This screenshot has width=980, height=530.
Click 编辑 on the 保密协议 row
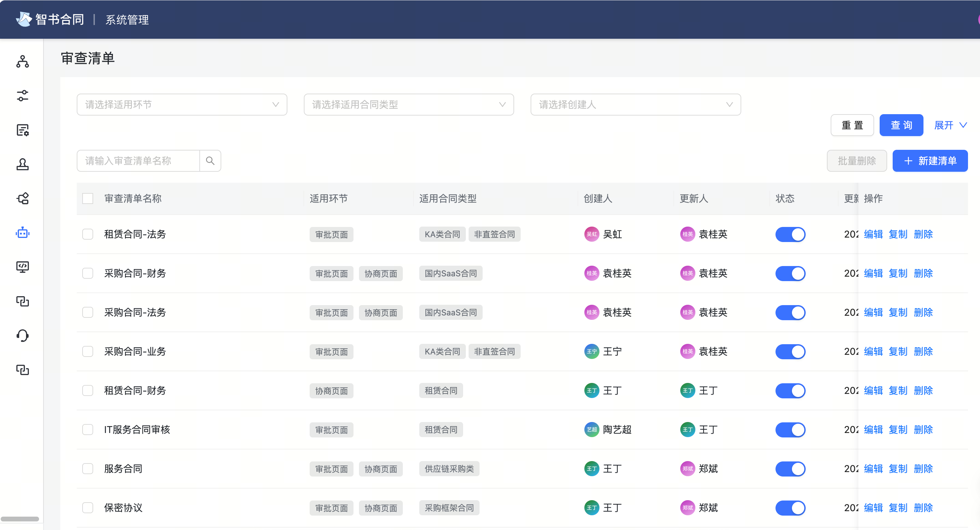(x=873, y=507)
